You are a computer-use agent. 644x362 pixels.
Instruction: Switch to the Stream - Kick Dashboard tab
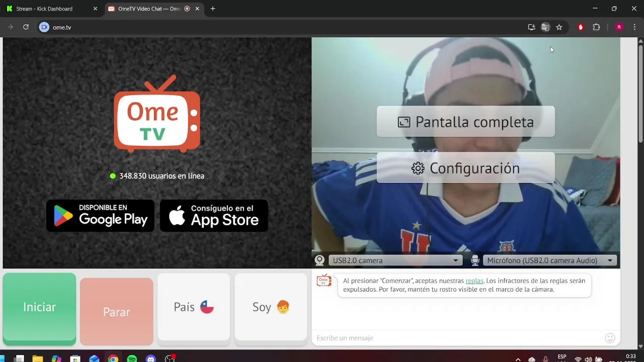[x=50, y=9]
